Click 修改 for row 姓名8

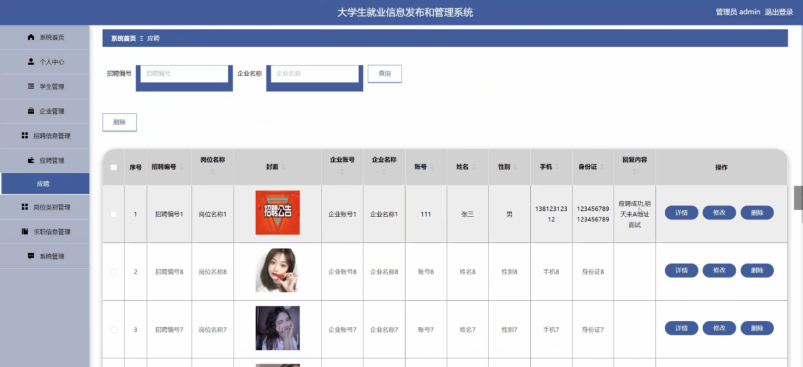719,270
